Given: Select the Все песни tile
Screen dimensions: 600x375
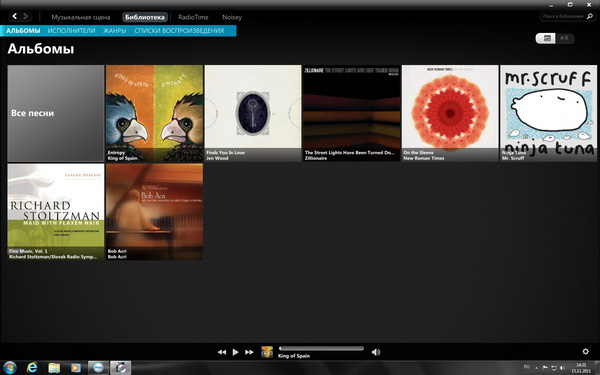Looking at the screenshot, I should pos(56,113).
